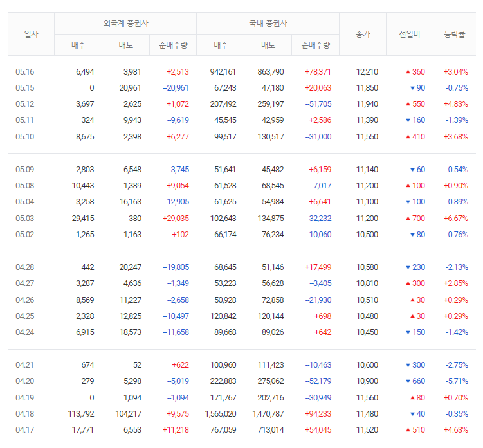Select the 05.10 date cell
Viewport: 483px width, 448px height.
click(x=25, y=136)
